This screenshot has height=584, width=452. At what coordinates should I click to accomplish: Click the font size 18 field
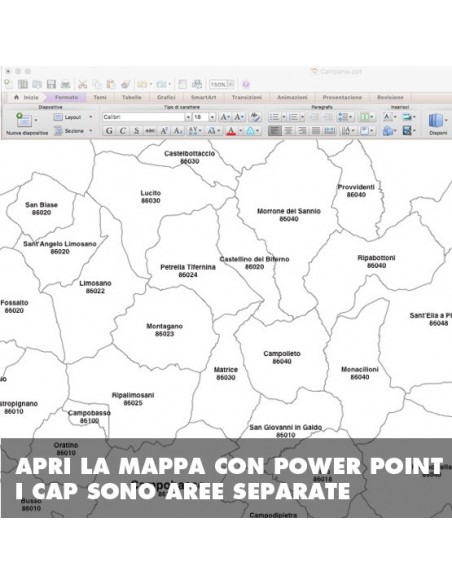201,117
